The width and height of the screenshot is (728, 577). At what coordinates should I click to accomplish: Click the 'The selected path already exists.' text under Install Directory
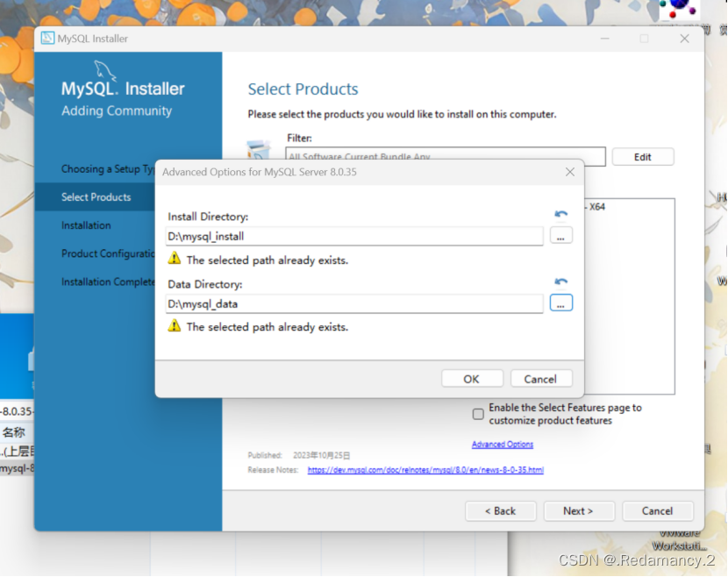[x=268, y=260]
